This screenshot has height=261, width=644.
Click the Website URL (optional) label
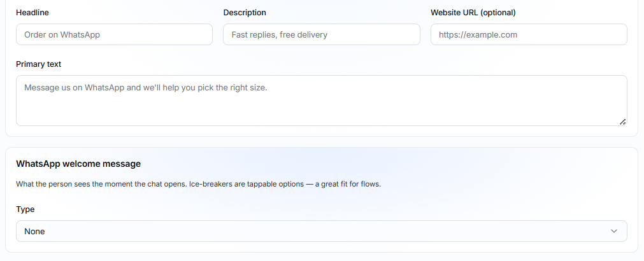coord(473,13)
